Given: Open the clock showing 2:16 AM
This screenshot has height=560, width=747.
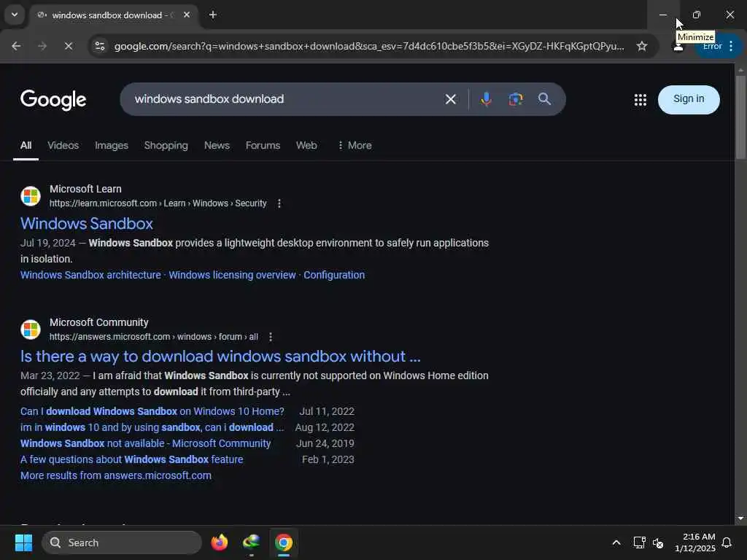Looking at the screenshot, I should (695, 542).
